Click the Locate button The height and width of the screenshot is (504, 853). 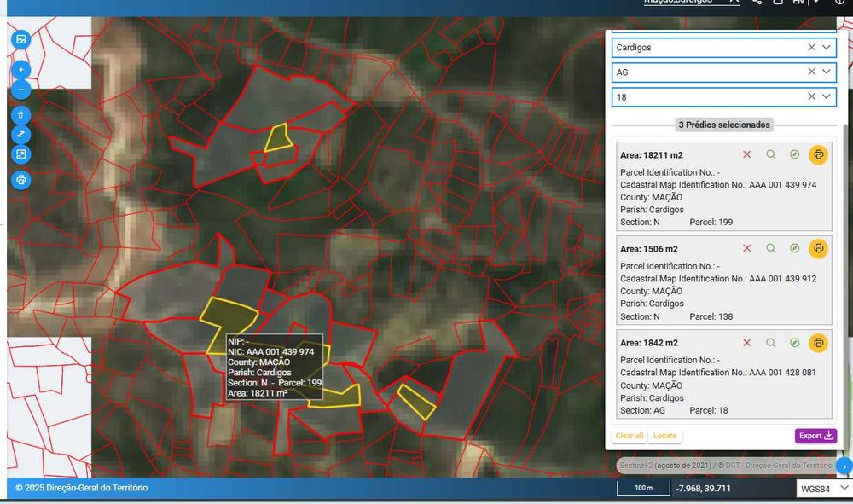(664, 436)
